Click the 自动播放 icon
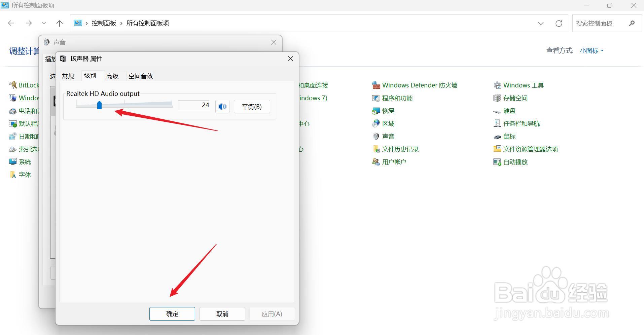The image size is (644, 335). 497,162
